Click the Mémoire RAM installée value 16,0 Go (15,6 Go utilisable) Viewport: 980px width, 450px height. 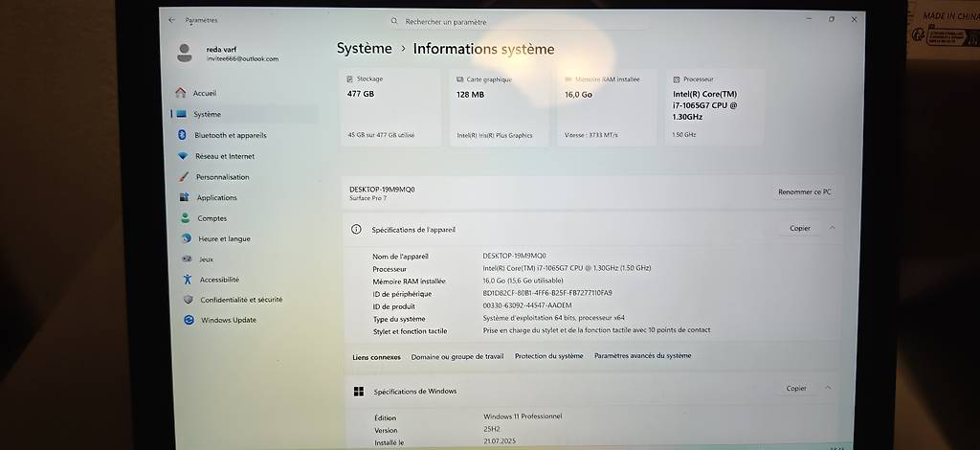pyautogui.click(x=523, y=281)
